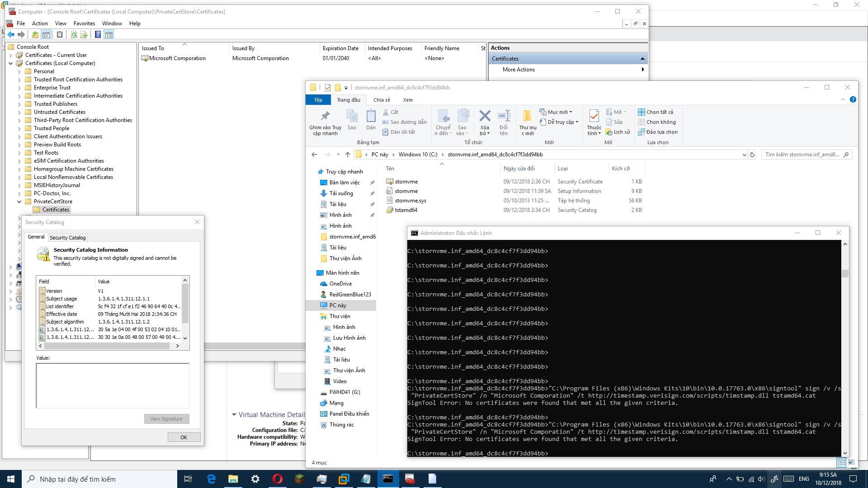Click the clipboard Paste icon in MMC toolbar

pos(60,35)
